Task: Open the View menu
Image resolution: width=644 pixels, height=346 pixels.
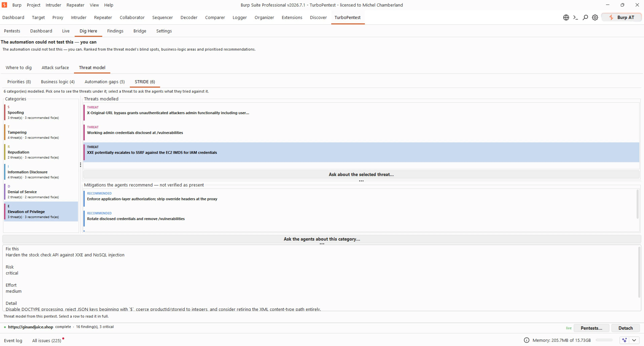Action: pyautogui.click(x=94, y=5)
